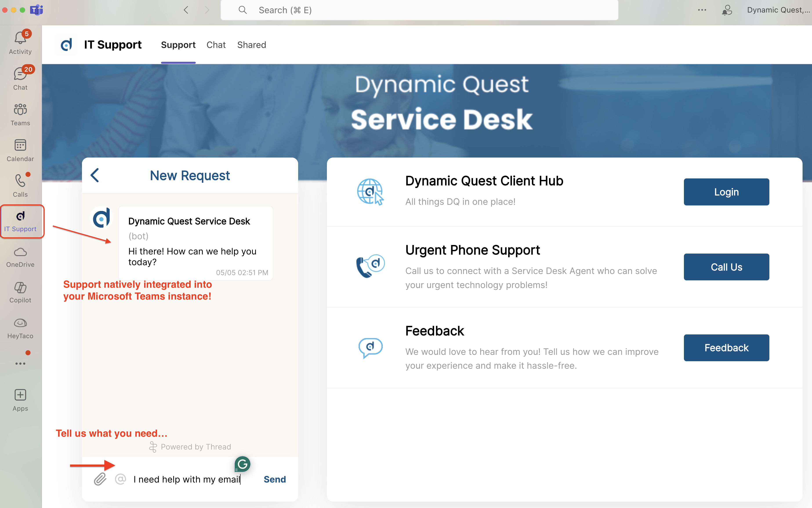Click the Dynamic Quest app logo

click(66, 45)
